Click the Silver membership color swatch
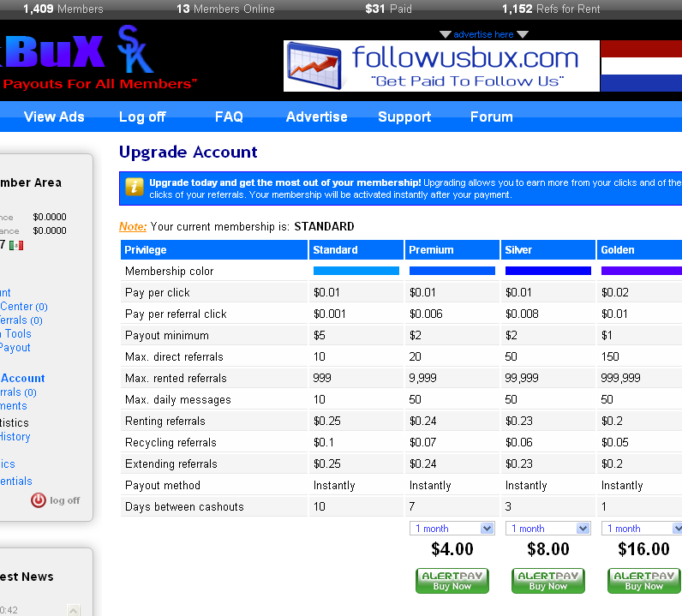Screen dimensions: 682x616 point(548,271)
